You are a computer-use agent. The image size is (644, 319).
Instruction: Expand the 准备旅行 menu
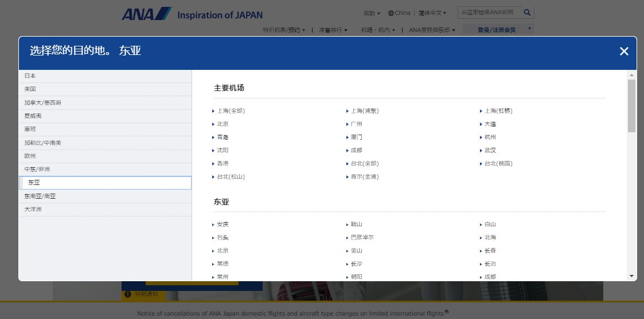[333, 30]
